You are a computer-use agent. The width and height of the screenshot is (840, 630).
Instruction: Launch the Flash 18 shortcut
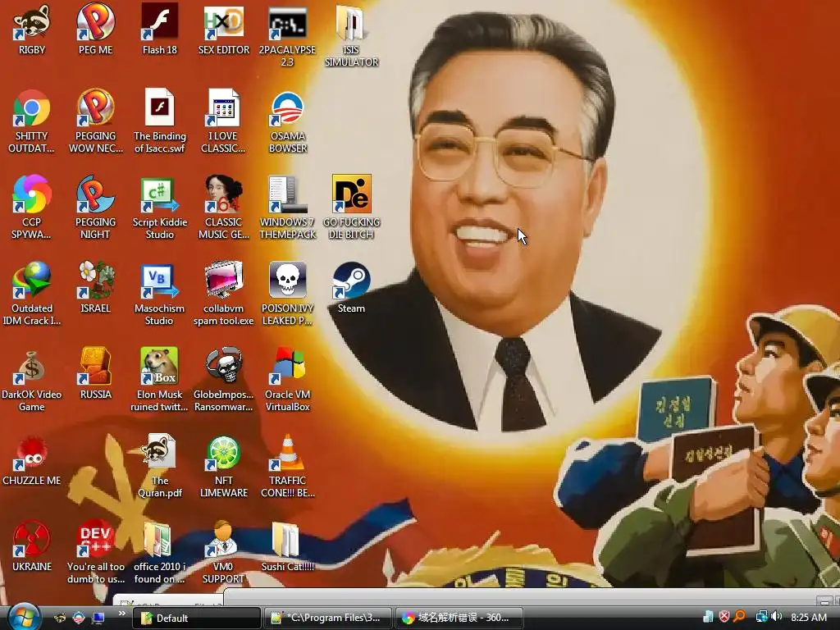[x=160, y=30]
